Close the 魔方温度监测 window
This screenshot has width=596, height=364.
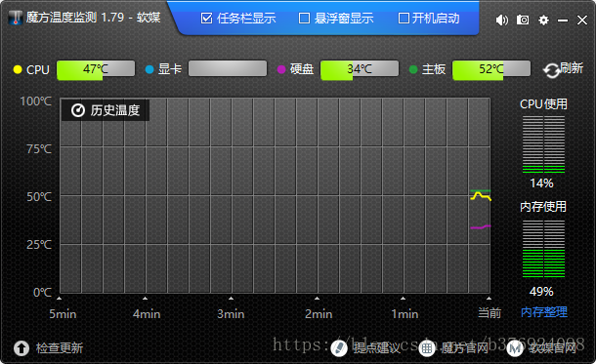[x=582, y=20]
